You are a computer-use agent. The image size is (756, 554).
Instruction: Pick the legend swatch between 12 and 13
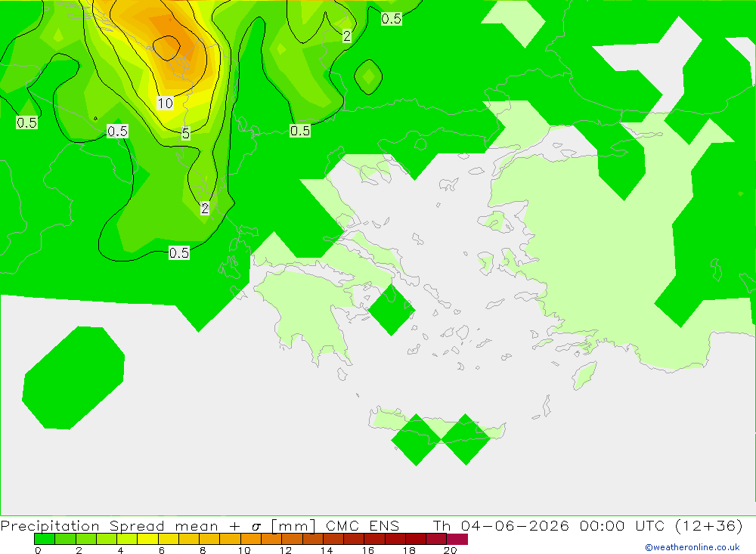pos(292,539)
